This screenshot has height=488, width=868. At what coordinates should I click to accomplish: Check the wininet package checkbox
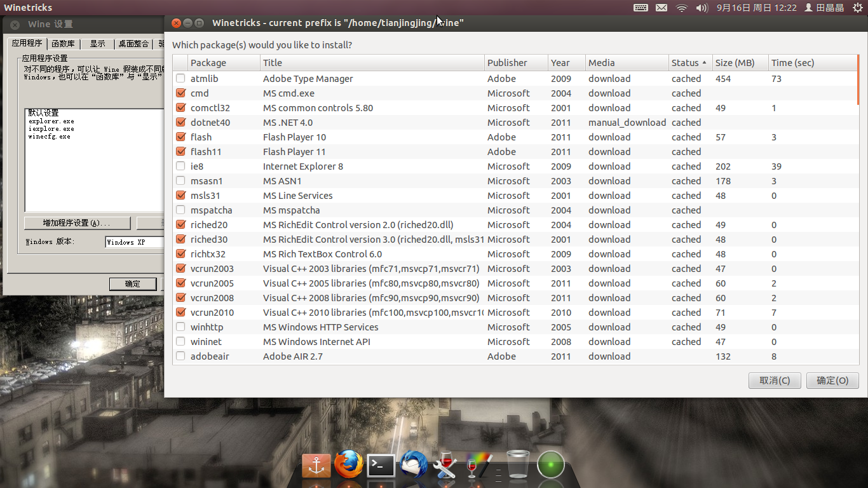(x=180, y=342)
